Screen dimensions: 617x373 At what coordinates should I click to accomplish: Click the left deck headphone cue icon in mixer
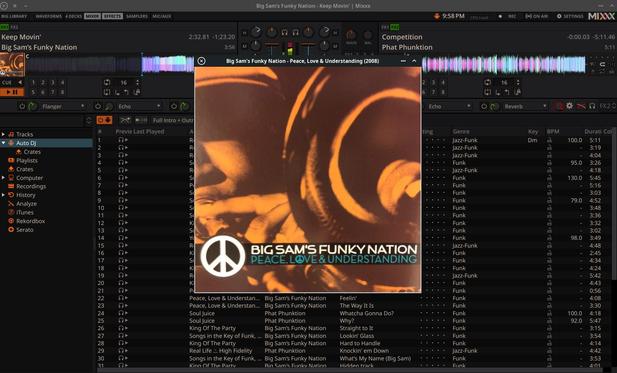(284, 33)
